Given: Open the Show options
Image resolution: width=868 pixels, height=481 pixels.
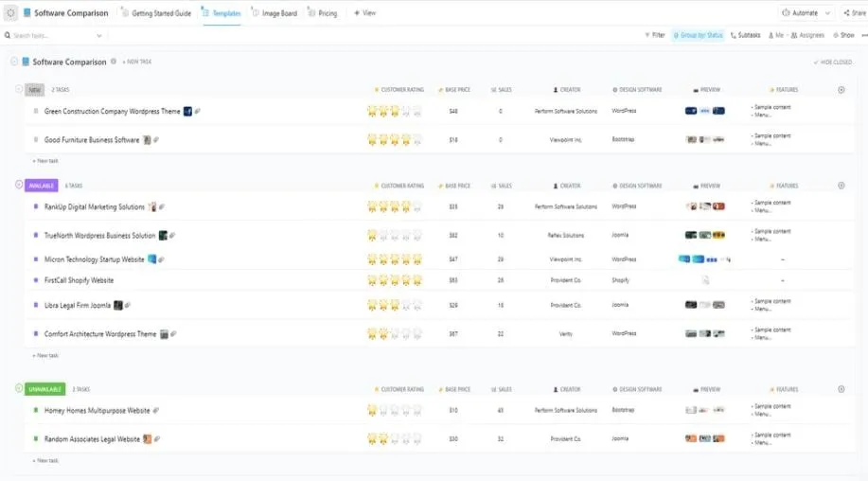Looking at the screenshot, I should pos(843,35).
